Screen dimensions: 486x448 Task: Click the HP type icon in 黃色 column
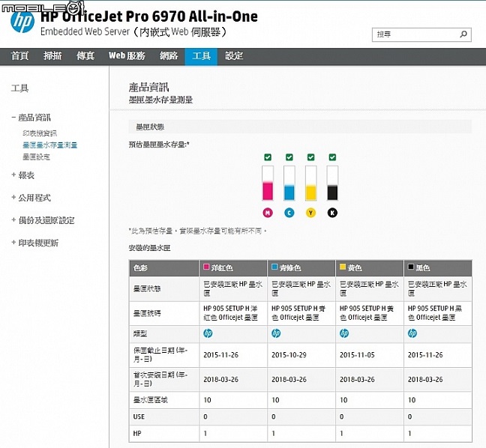point(344,333)
